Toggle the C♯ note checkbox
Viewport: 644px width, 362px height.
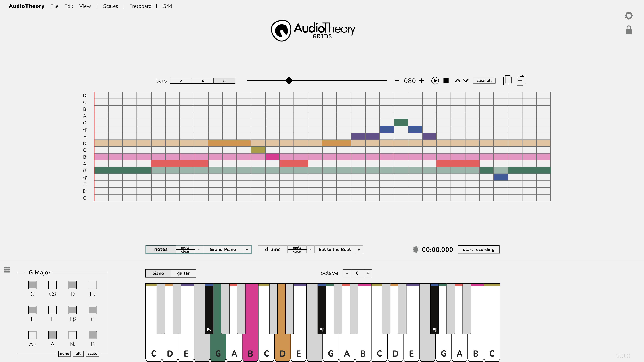tap(53, 285)
